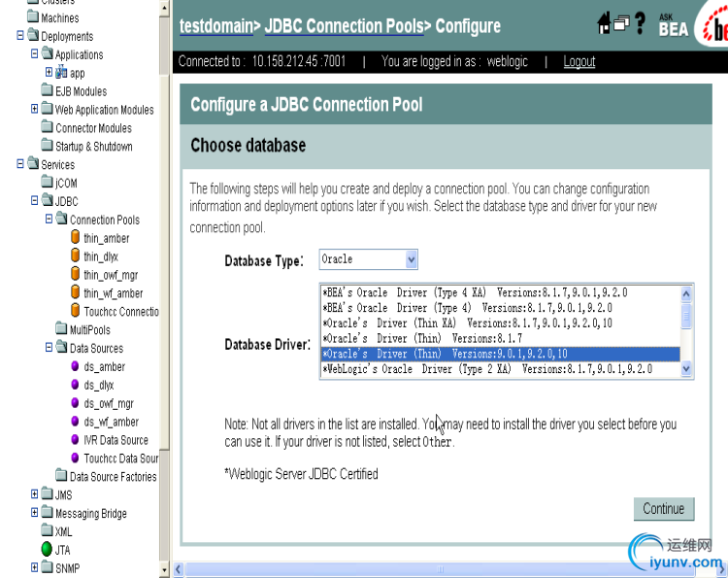Collapse the Applications tree node

(x=34, y=53)
